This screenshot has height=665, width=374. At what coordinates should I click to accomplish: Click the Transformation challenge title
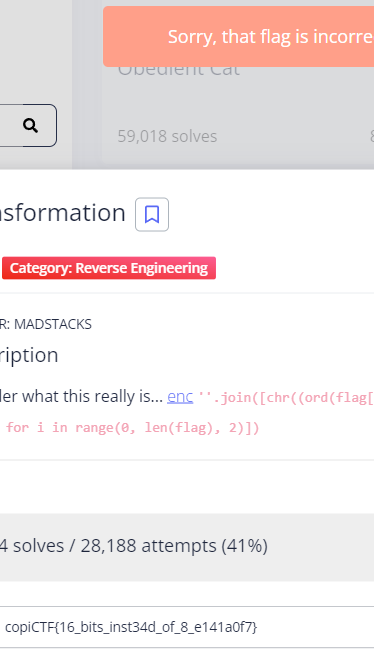click(x=63, y=212)
